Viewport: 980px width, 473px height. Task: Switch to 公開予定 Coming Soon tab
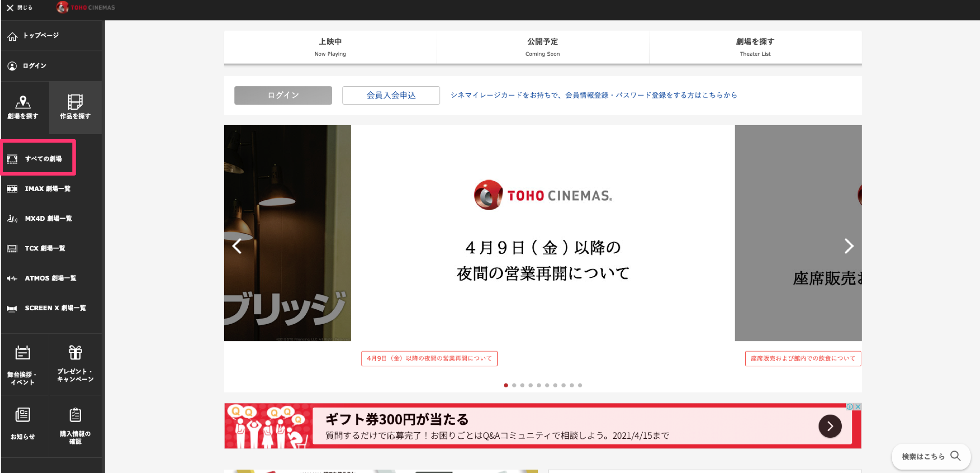542,47
